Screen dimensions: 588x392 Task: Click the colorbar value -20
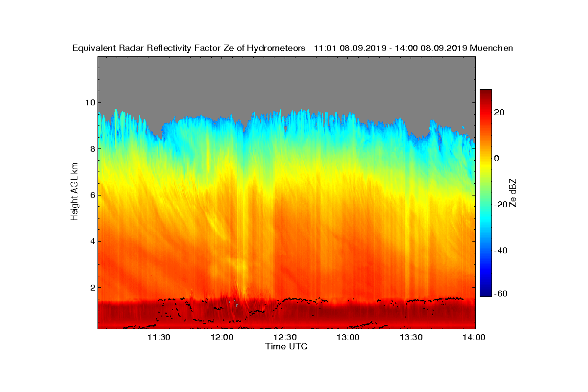click(501, 204)
